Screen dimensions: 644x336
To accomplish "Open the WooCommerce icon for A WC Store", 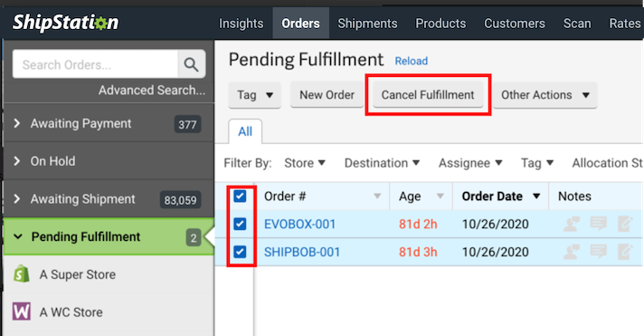I will pos(22,312).
